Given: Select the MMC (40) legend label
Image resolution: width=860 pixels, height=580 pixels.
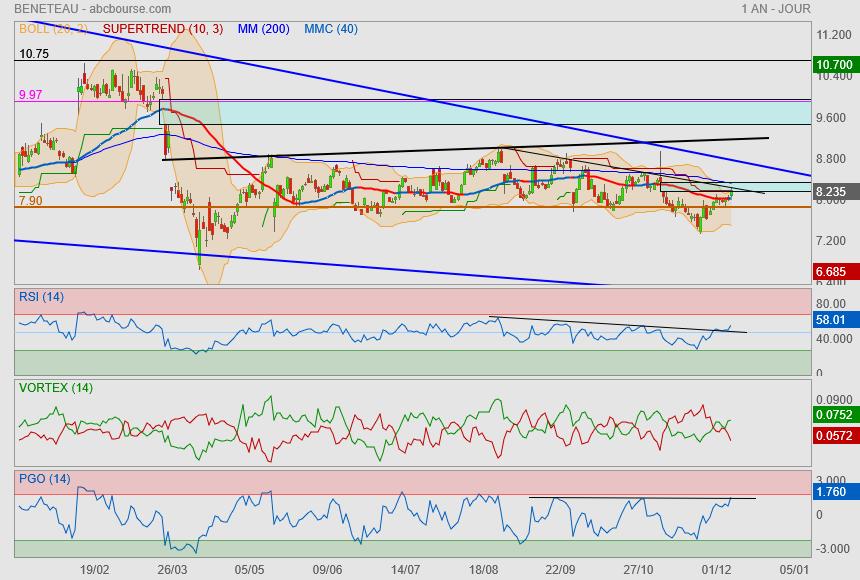Looking at the screenshot, I should coord(331,29).
